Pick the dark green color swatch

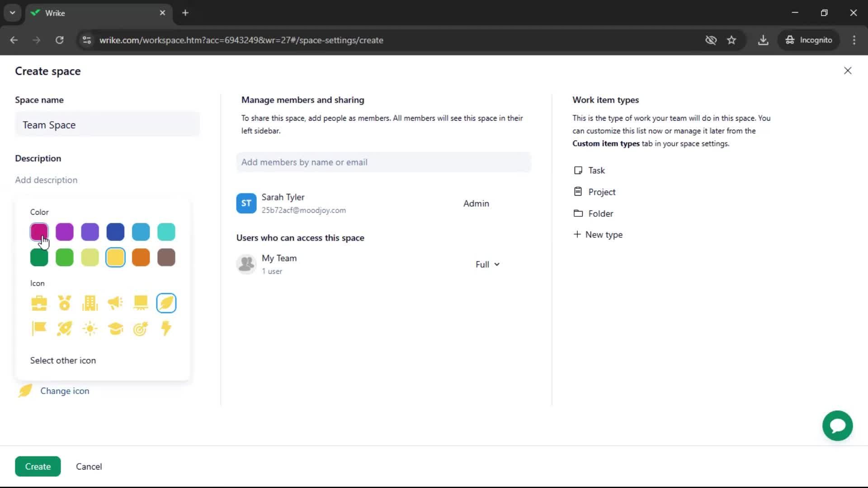point(39,258)
